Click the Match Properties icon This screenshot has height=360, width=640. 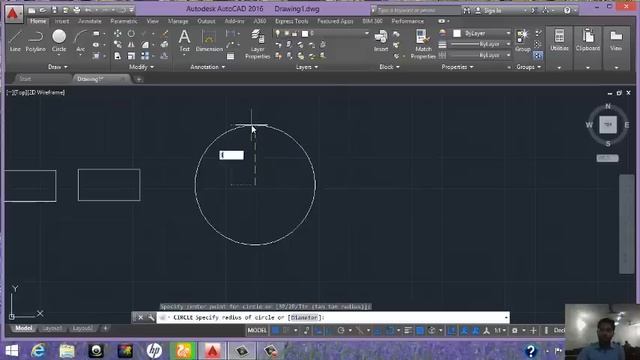(x=423, y=44)
